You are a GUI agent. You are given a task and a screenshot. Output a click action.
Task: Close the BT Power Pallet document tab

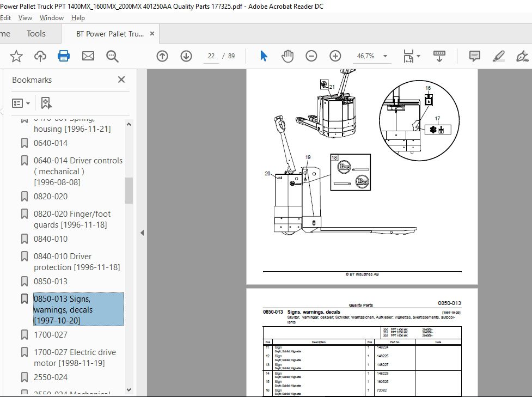coord(152,34)
